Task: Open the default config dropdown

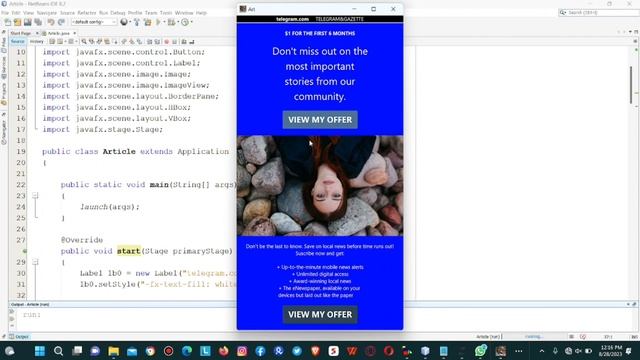Action: [x=94, y=22]
